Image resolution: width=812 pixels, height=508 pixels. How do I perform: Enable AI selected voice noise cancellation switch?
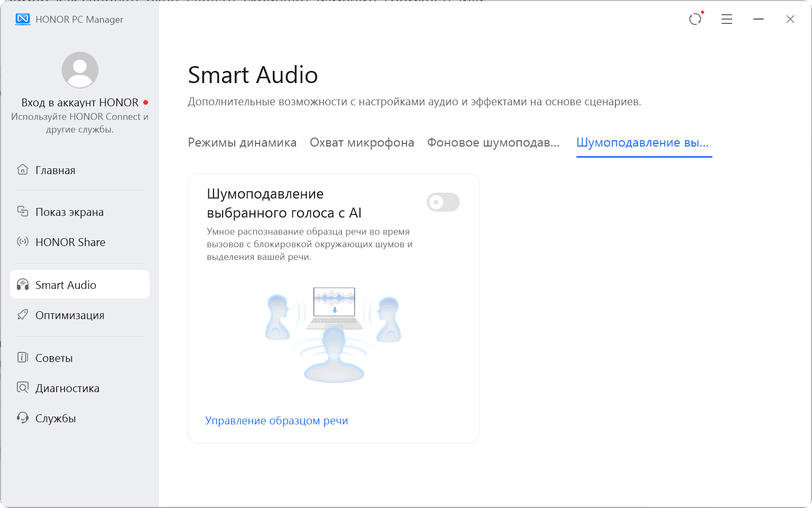pos(444,202)
